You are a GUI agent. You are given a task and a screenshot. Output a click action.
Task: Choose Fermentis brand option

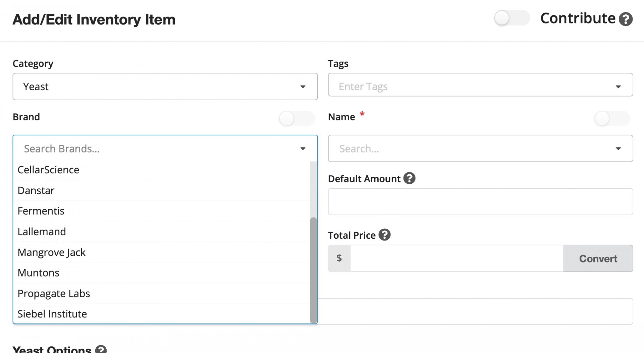(x=162, y=211)
